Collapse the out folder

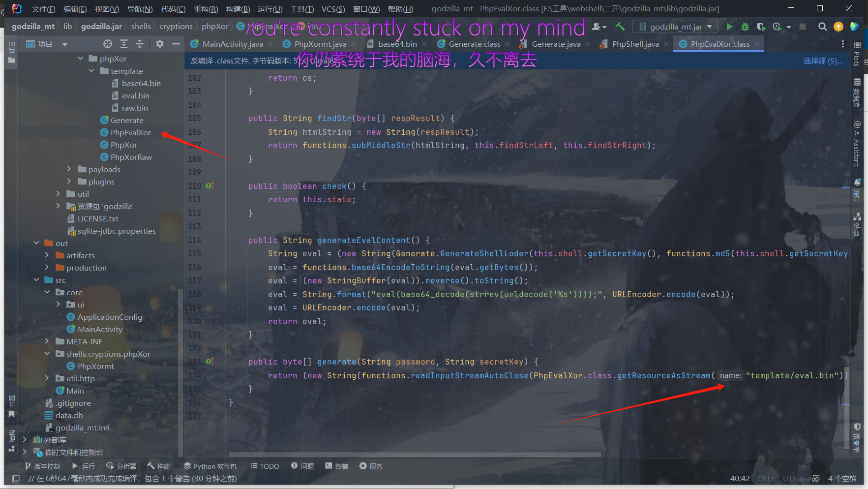36,243
